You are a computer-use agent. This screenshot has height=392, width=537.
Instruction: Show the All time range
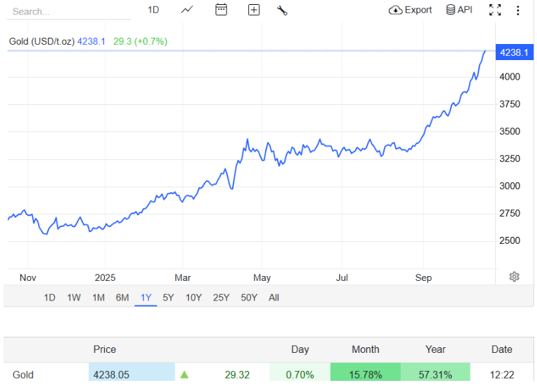[273, 298]
